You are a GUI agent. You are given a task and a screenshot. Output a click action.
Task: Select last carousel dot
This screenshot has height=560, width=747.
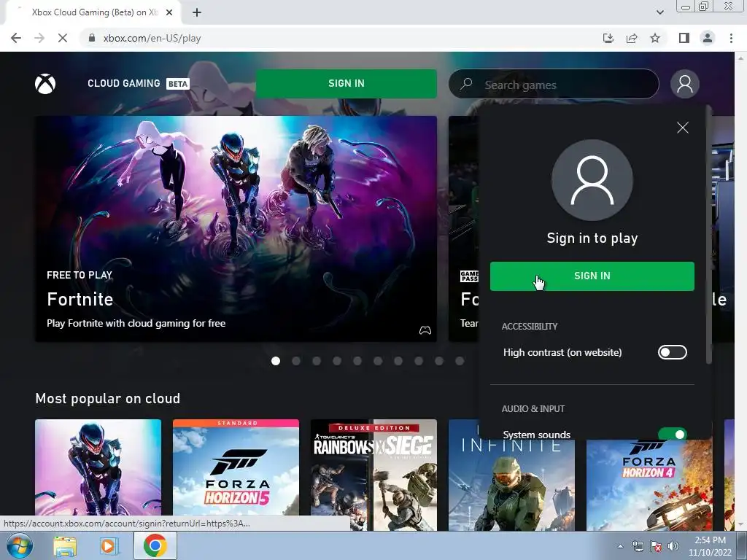click(x=460, y=361)
